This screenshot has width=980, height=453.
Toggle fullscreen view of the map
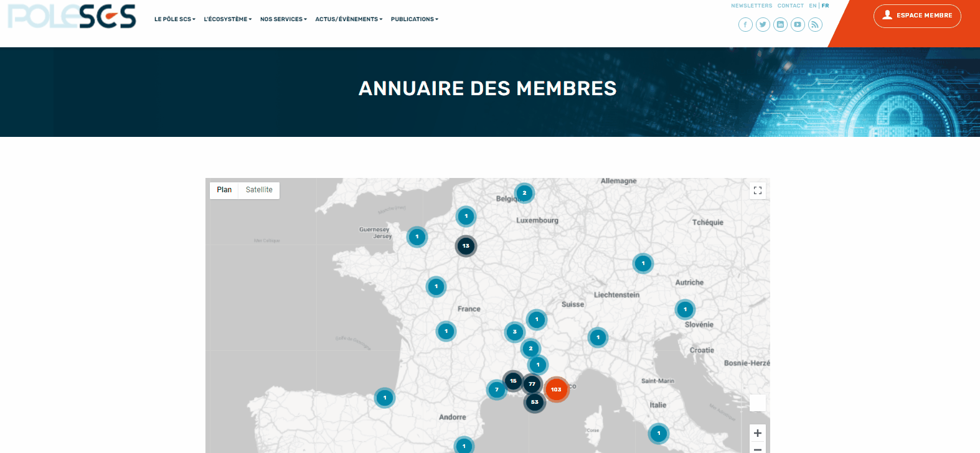click(758, 190)
